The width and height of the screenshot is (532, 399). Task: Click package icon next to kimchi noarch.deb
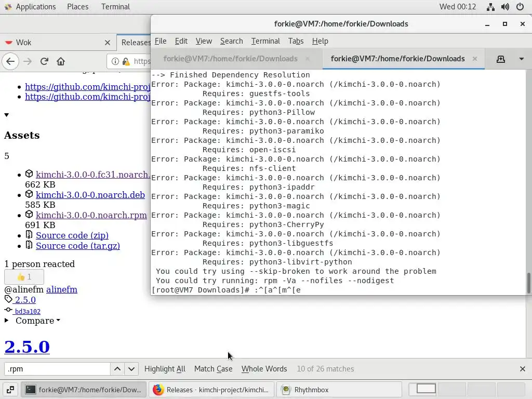click(x=29, y=194)
